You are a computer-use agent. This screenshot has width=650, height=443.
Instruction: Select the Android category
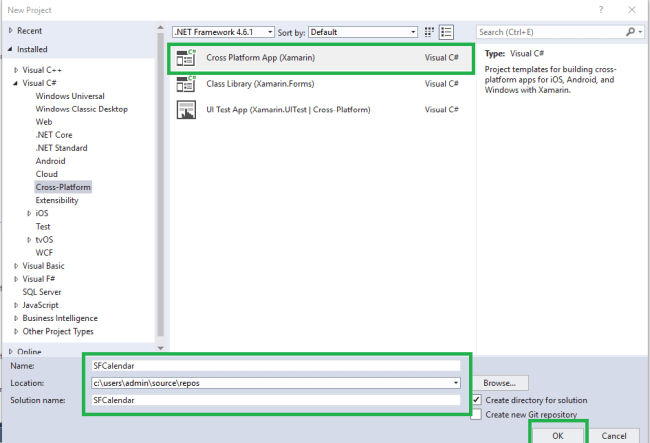[51, 161]
